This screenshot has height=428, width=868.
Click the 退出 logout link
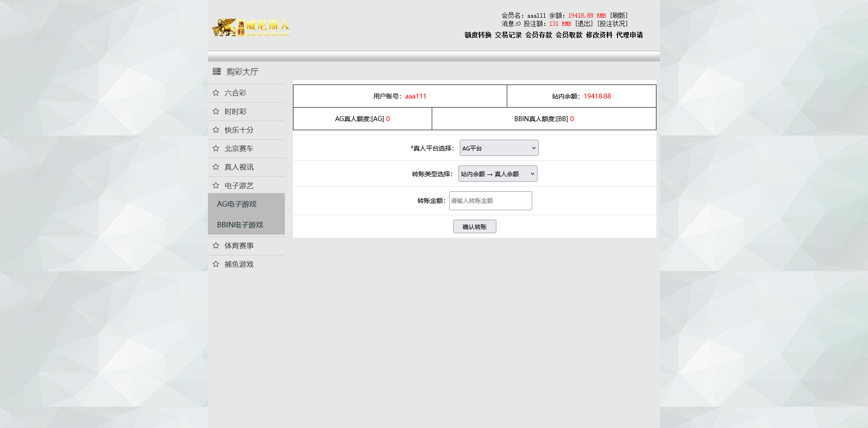(x=584, y=24)
